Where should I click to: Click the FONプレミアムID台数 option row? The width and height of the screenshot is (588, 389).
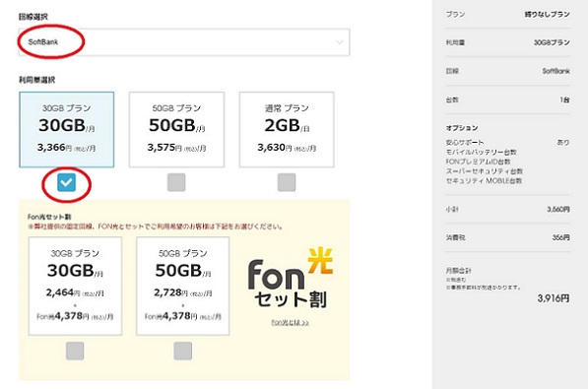tap(478, 162)
